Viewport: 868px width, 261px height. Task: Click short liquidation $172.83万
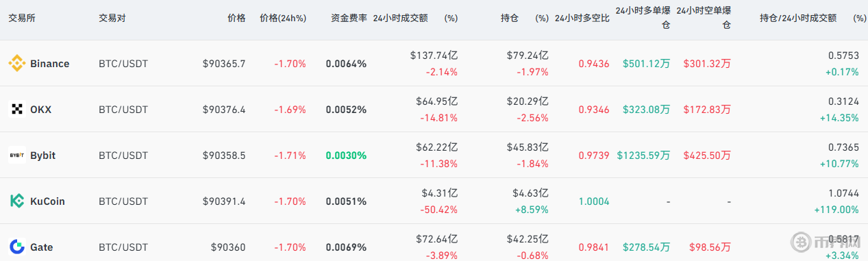click(707, 110)
